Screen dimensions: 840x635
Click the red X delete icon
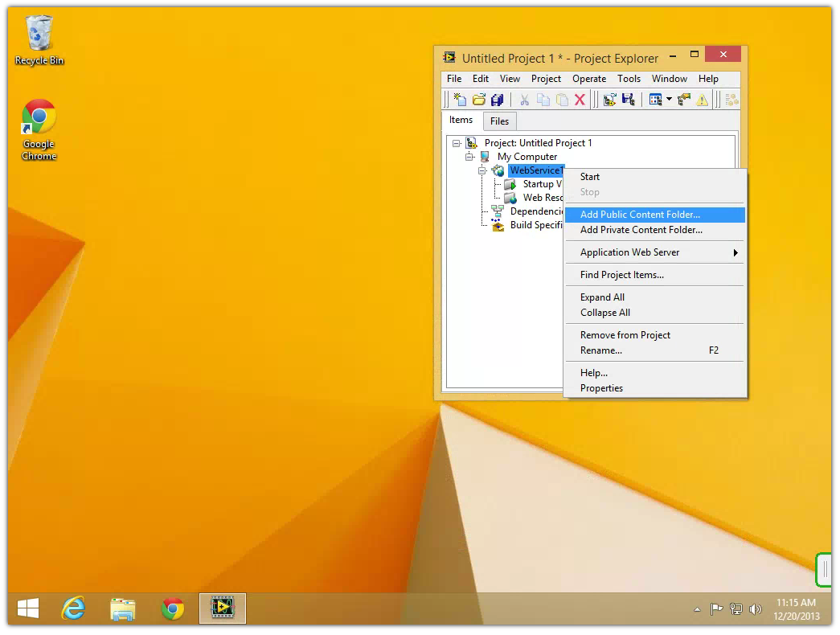580,100
